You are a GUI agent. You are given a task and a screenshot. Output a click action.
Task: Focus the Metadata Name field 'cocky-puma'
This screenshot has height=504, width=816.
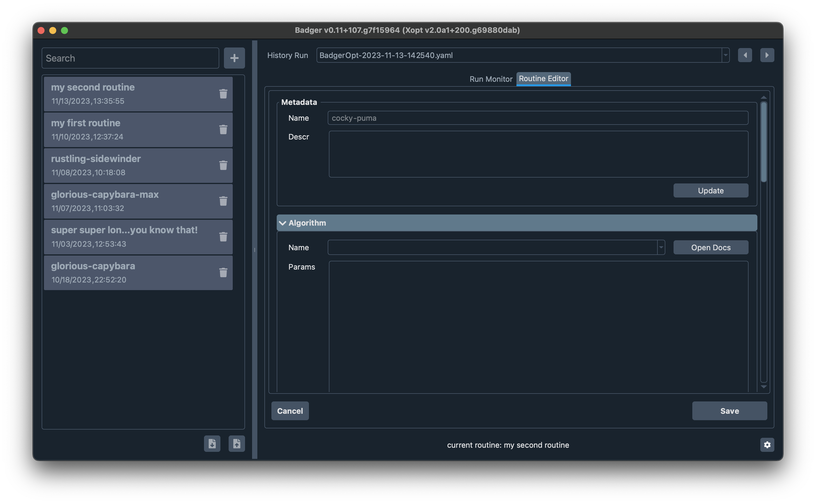pos(538,118)
